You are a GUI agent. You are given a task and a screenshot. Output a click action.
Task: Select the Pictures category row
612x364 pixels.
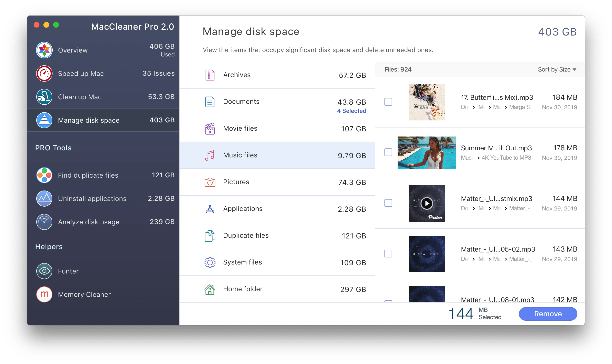point(277,182)
